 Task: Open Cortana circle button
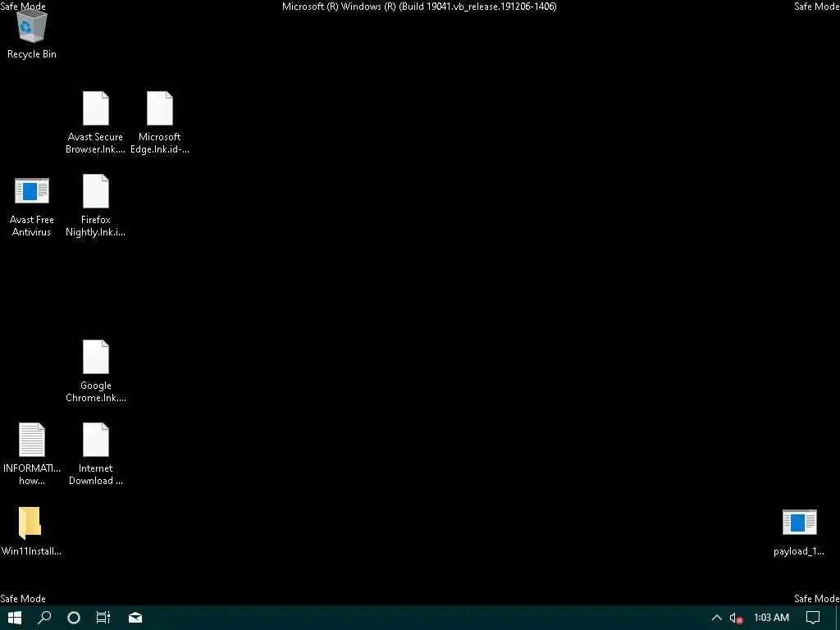click(74, 618)
